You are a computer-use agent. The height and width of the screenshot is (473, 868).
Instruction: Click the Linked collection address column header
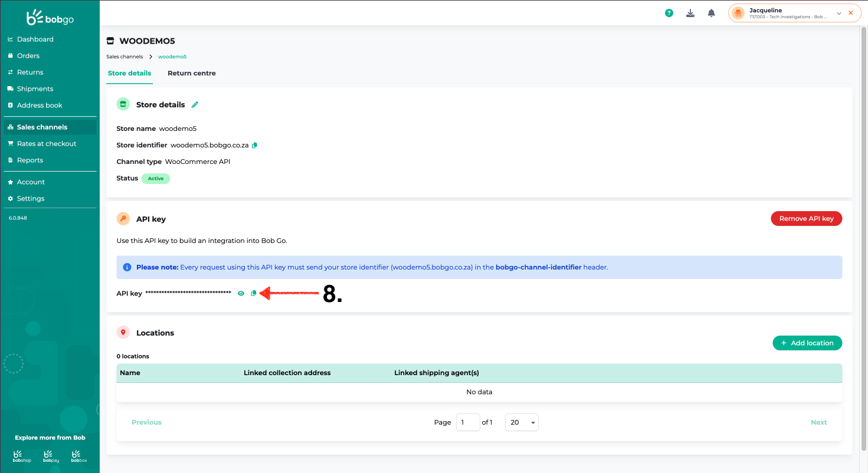[x=287, y=373]
